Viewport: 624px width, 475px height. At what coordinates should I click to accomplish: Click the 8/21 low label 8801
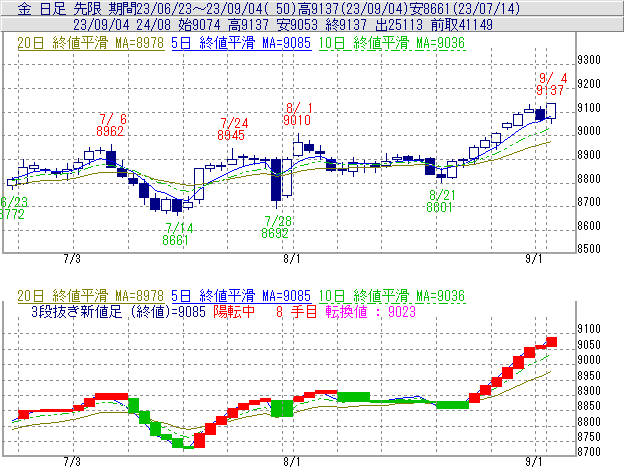tap(440, 207)
